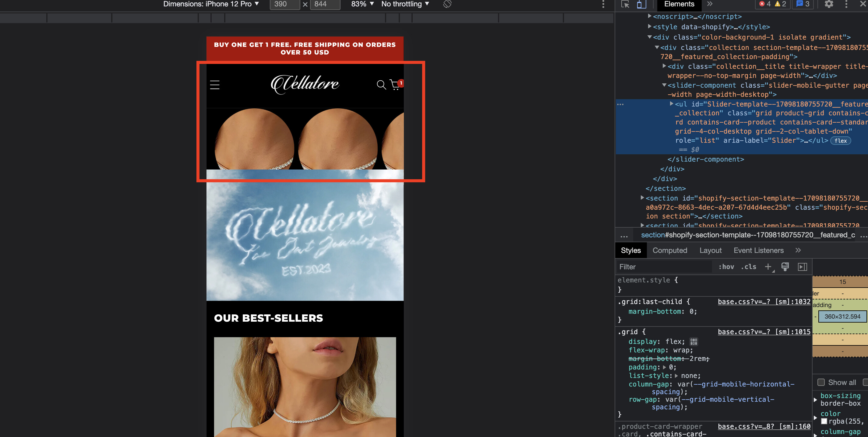
Task: Select the 360×312.594 content box in box model
Action: tap(842, 316)
